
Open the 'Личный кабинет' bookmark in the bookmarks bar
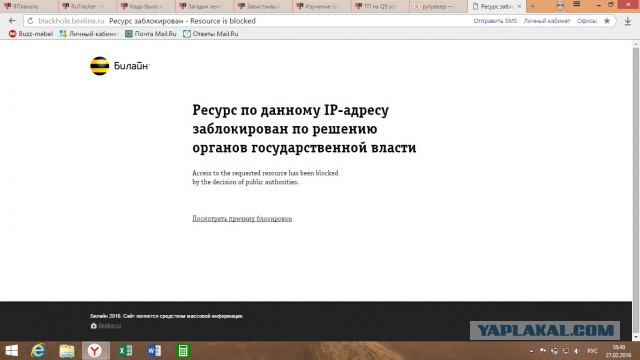[x=89, y=34]
